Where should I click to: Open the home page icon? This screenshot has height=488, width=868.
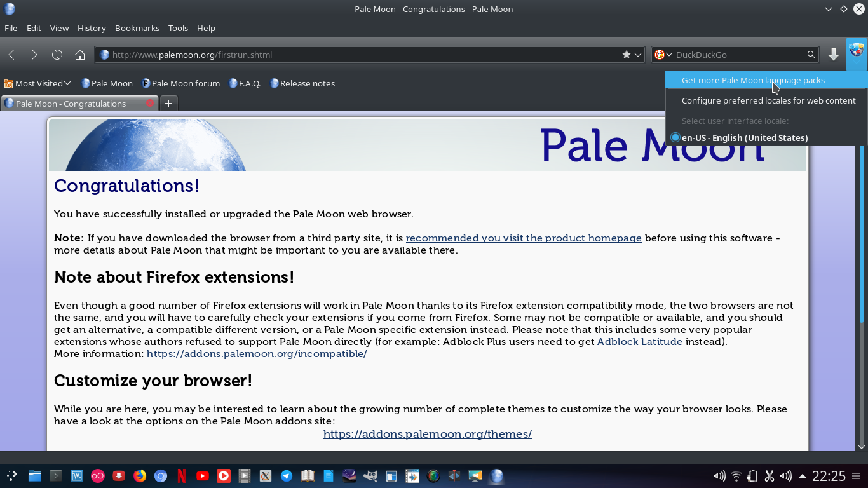79,55
